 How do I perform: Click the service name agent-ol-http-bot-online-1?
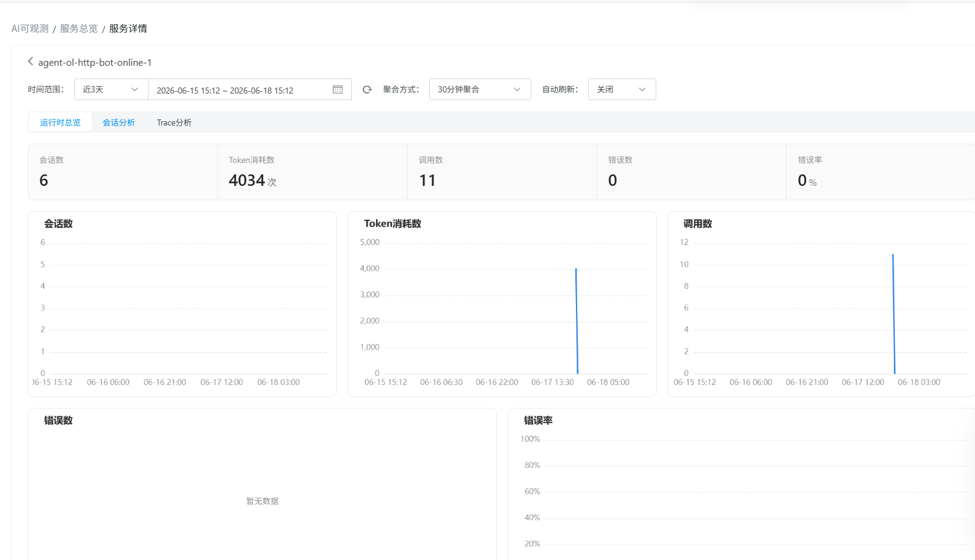(x=95, y=62)
